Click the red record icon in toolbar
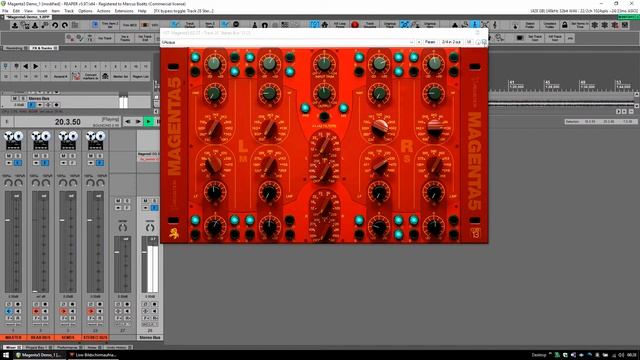This screenshot has height=360, width=640. click(x=355, y=25)
